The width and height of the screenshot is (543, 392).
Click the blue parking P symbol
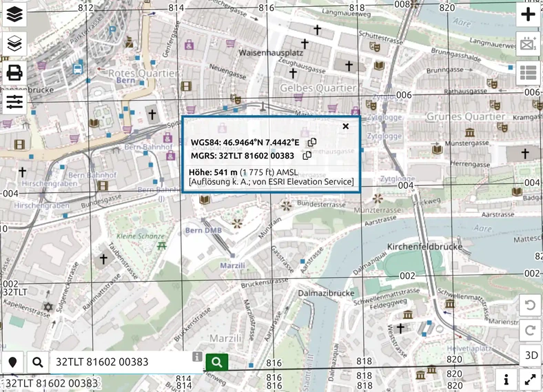coord(112,31)
